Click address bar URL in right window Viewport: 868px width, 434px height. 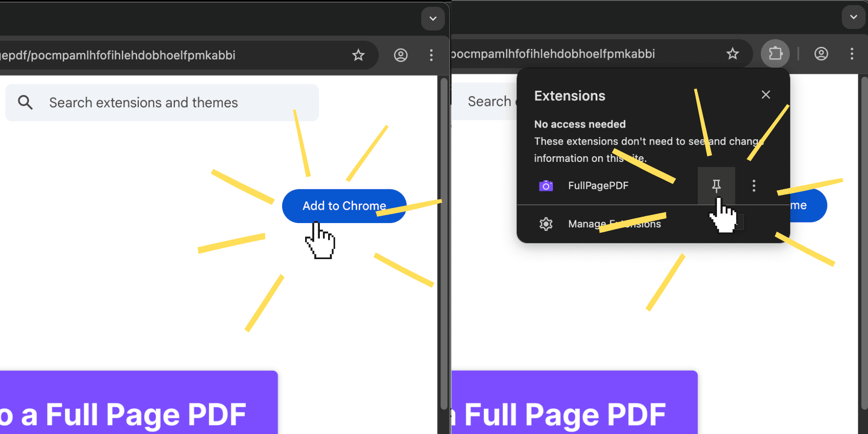tap(553, 54)
